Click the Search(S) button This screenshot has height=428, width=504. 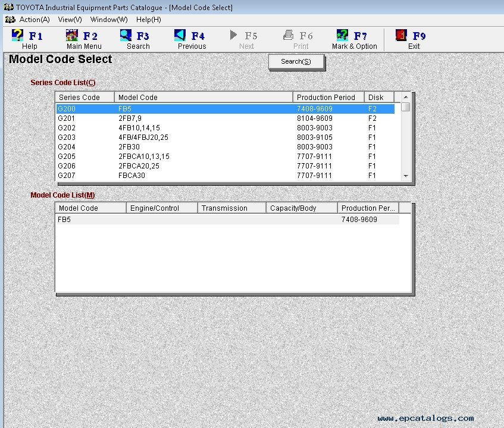[x=296, y=61]
